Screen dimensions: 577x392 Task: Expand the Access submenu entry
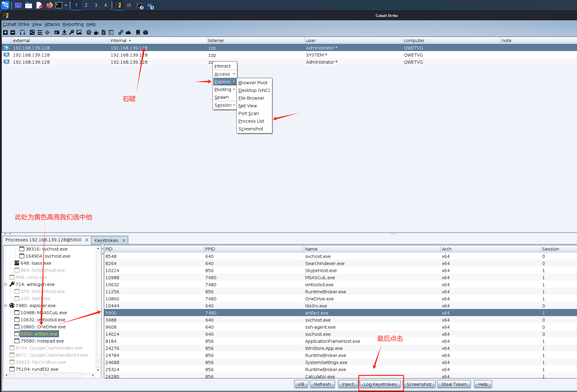click(x=225, y=74)
